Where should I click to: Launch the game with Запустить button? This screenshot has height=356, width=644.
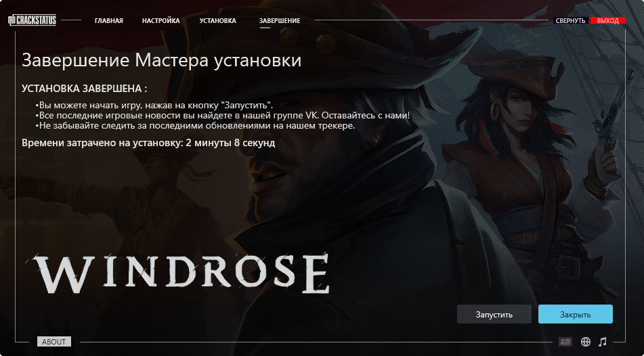coord(494,315)
